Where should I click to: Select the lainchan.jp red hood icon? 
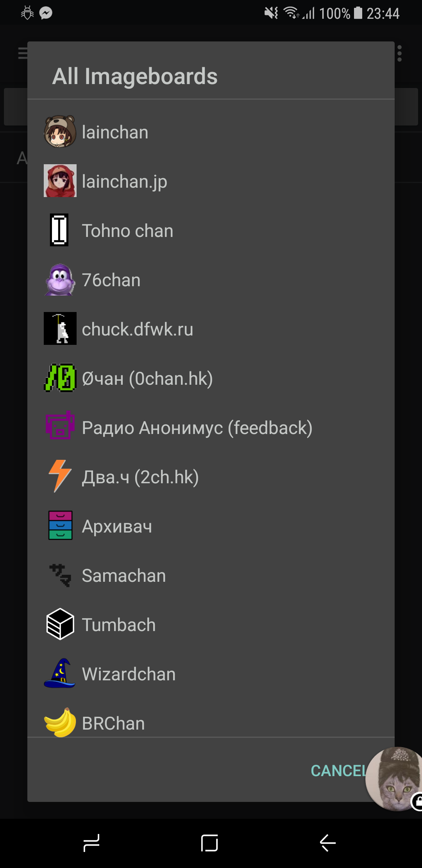pos(60,181)
